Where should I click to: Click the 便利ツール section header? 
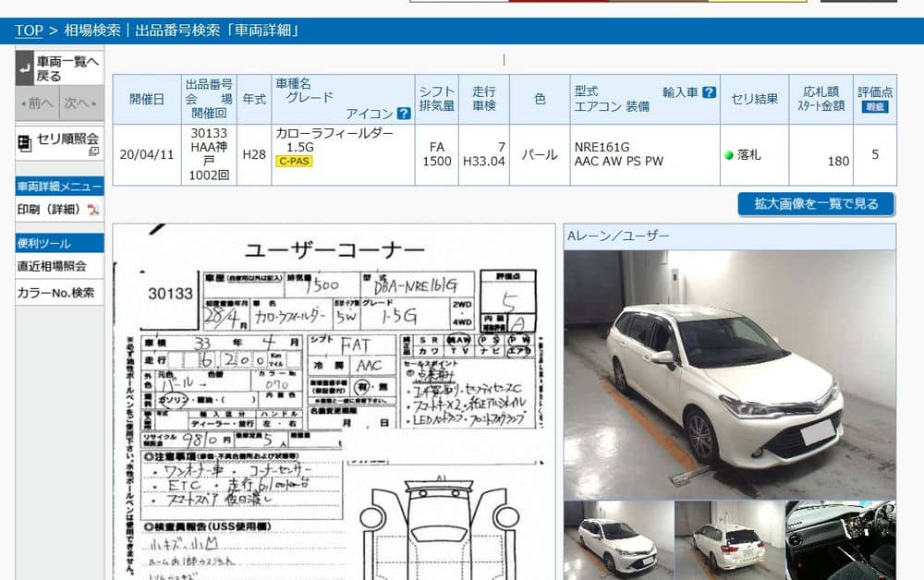(59, 243)
